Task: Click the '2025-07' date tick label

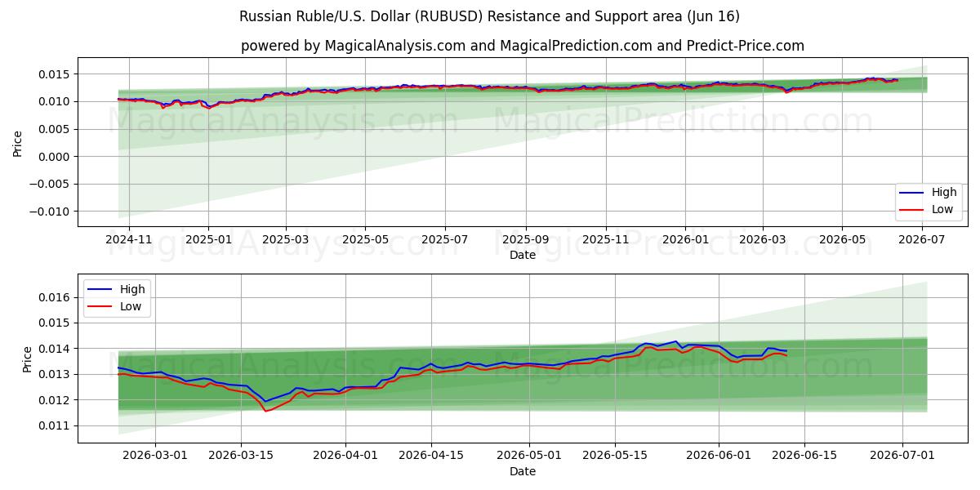Action: [445, 239]
